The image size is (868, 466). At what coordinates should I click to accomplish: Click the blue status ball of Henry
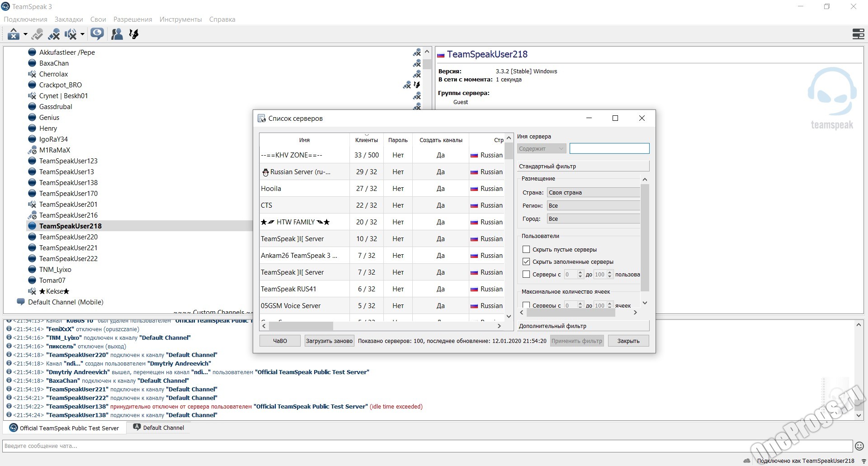(32, 128)
